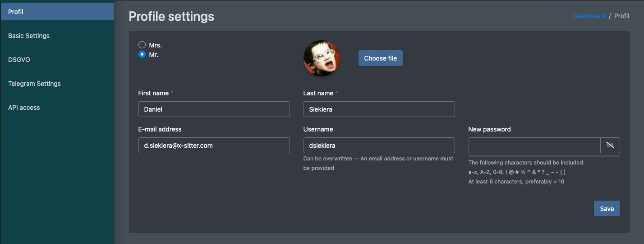Select the Mrs. radio button
The image size is (644, 244).
142,45
